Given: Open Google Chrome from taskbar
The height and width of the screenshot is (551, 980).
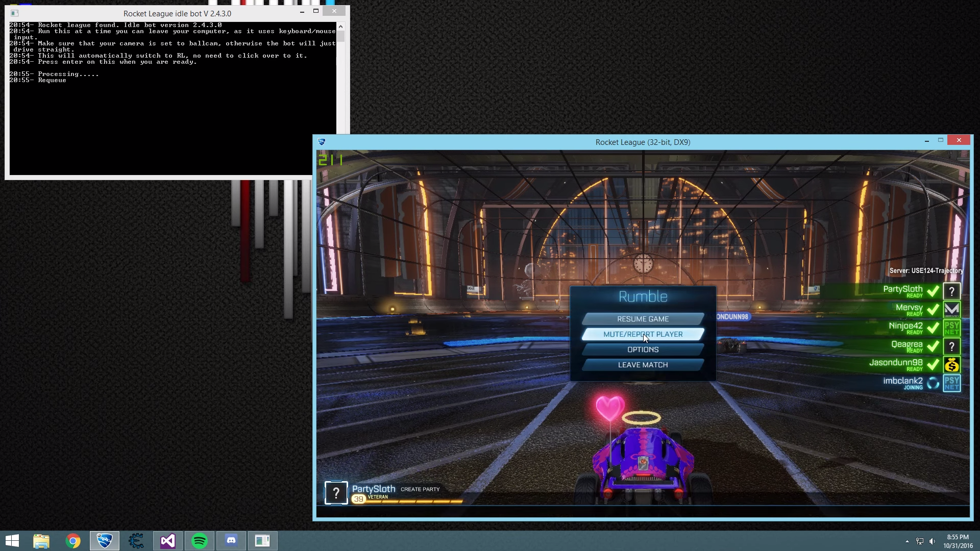Looking at the screenshot, I should (x=73, y=541).
